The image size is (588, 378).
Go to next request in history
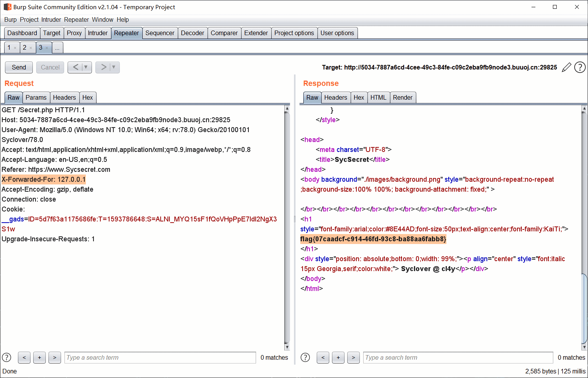[104, 67]
